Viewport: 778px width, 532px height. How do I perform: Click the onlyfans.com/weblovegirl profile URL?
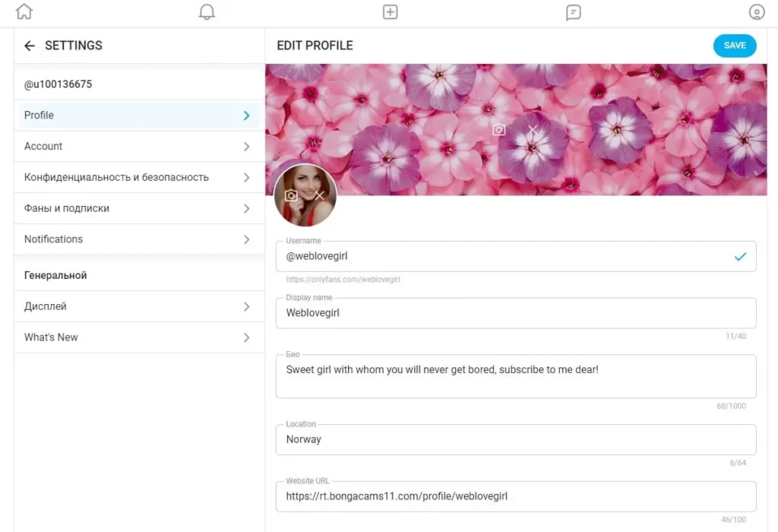click(x=343, y=280)
